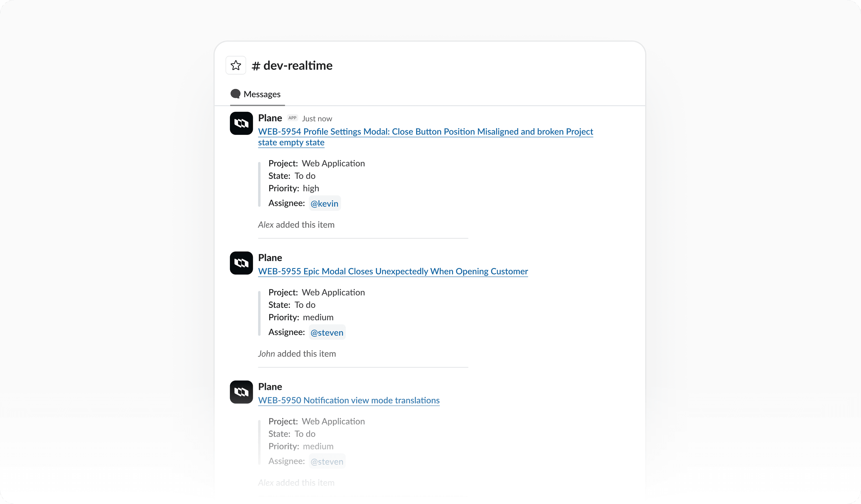Screen dimensions: 861x504
Task: Open Plane app profile from first message sender
Action: pyautogui.click(x=270, y=118)
